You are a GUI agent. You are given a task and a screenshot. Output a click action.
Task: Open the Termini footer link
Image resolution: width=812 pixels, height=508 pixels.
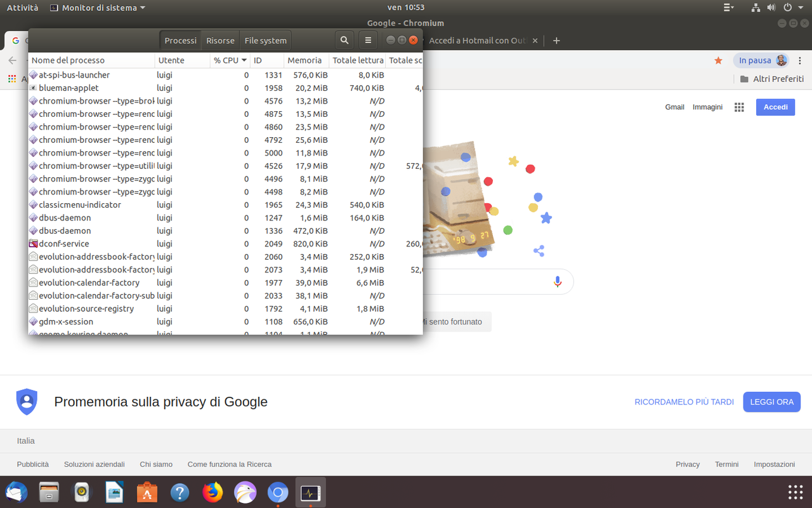pos(727,464)
